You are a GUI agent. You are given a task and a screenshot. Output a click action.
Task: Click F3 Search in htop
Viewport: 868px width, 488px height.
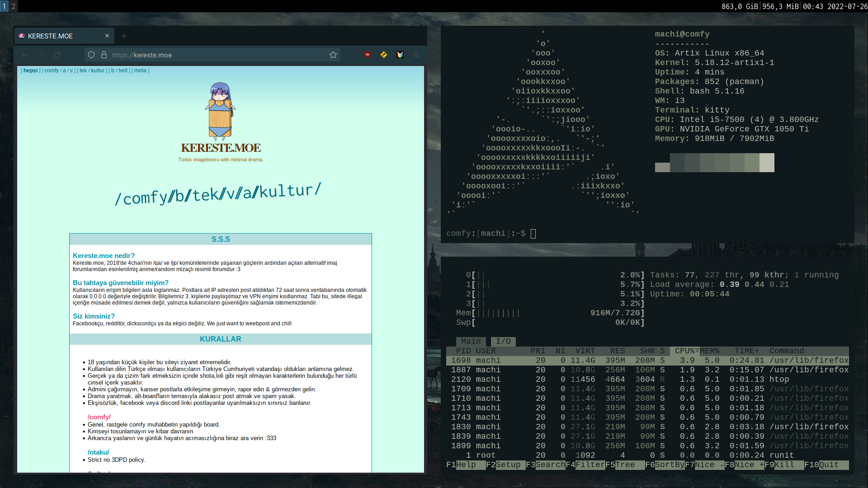coord(545,465)
